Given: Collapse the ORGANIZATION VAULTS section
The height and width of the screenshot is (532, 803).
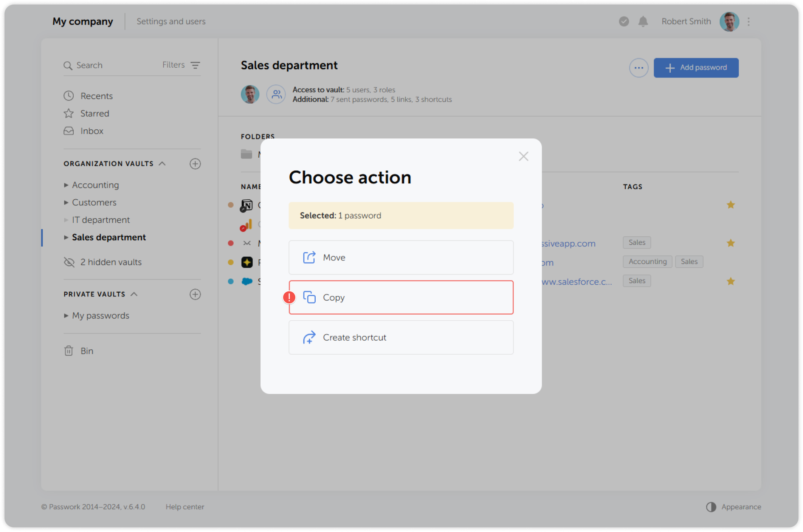Looking at the screenshot, I should (x=163, y=163).
